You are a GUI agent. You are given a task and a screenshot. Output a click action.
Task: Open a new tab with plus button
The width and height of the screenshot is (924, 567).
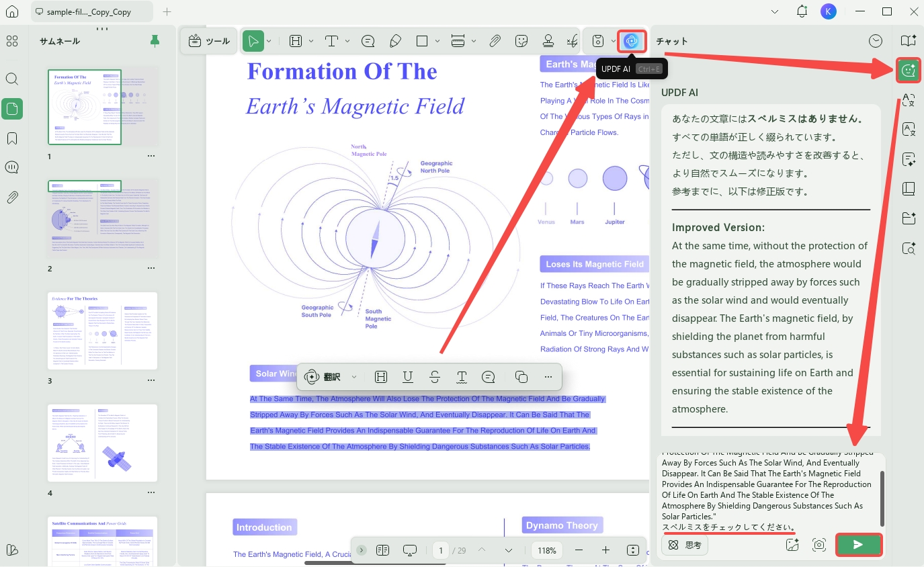[167, 11]
